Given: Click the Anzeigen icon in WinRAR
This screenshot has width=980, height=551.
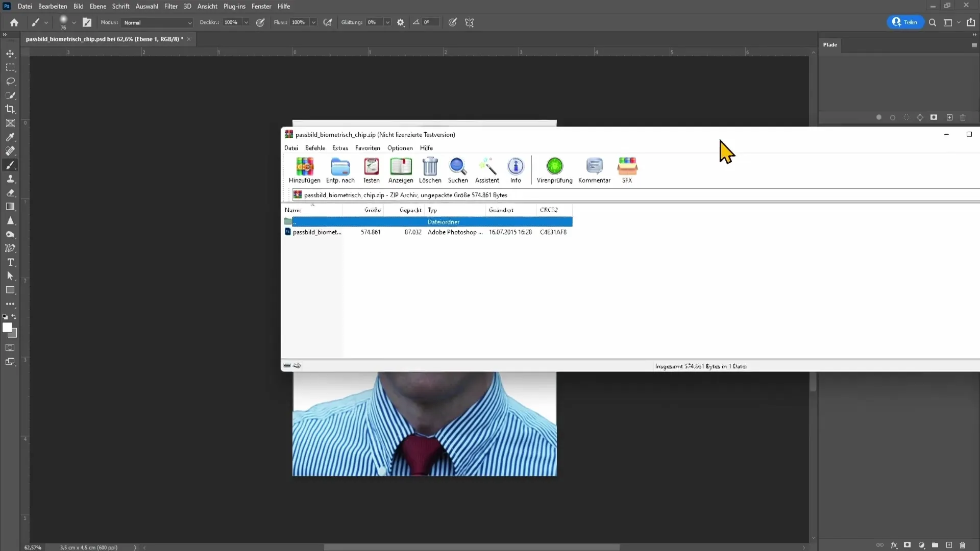Looking at the screenshot, I should (x=401, y=170).
